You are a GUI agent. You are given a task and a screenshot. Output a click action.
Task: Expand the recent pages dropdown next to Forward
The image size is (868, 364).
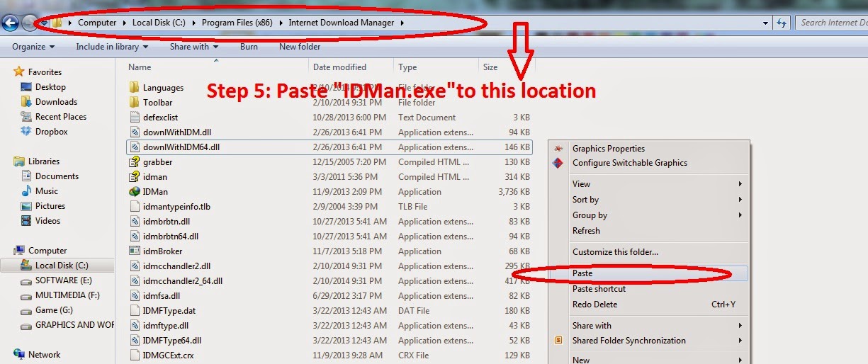tap(44, 23)
